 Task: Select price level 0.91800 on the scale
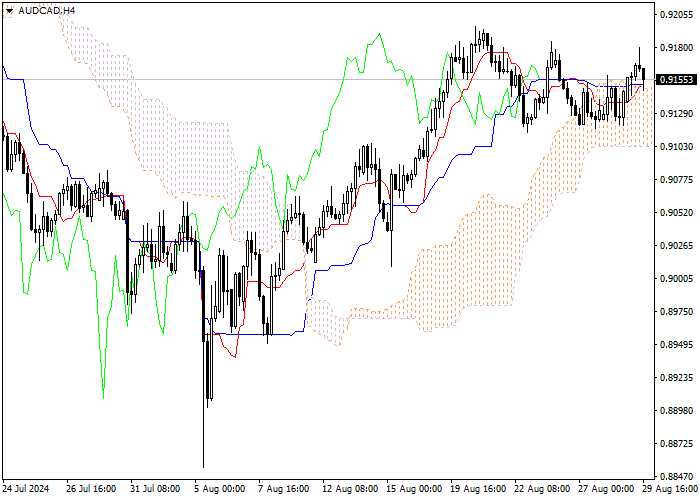(677, 47)
